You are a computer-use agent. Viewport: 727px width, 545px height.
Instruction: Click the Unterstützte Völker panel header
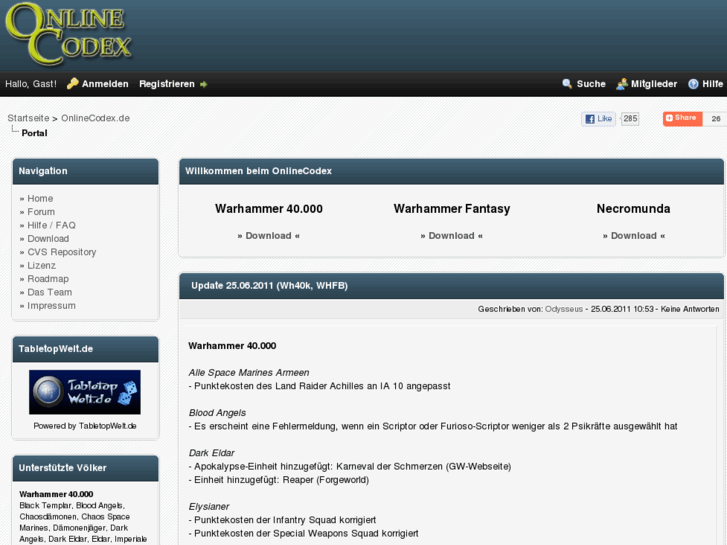[x=85, y=468]
